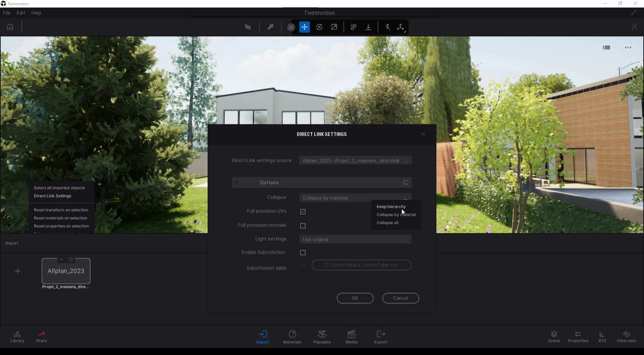Switch to the Import tab
644x355 pixels.
263,337
